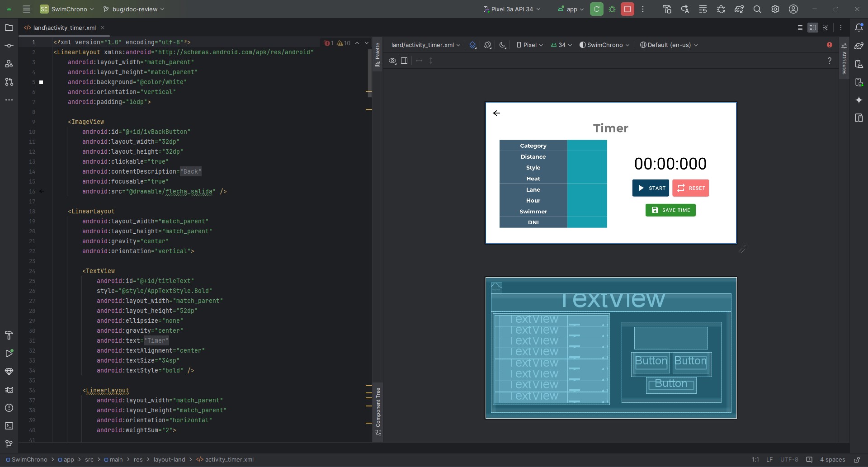Viewport: 868px width, 467px height.
Task: Open the Gemini sparkle assistant
Action: (859, 100)
